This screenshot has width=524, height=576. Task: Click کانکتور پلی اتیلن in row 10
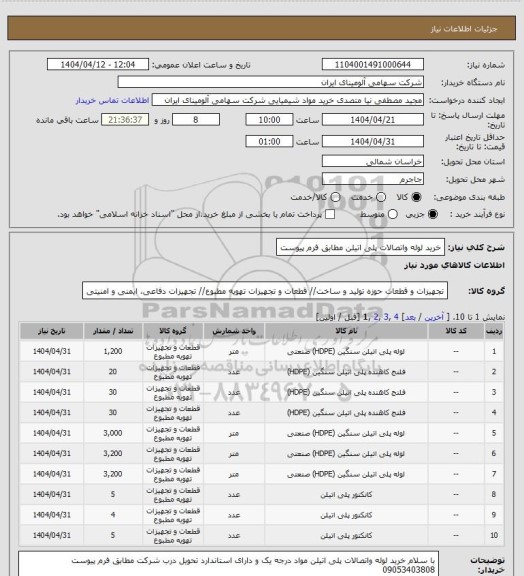click(346, 536)
